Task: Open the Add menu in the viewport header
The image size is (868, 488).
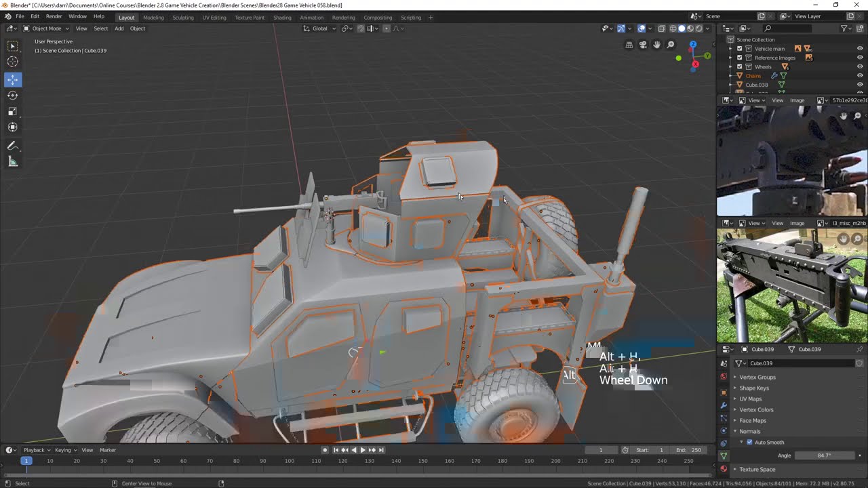Action: pyautogui.click(x=119, y=28)
